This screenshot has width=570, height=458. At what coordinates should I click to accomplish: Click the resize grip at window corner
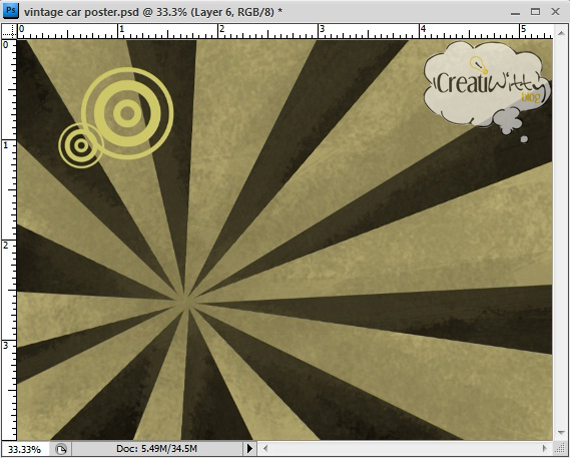(559, 449)
